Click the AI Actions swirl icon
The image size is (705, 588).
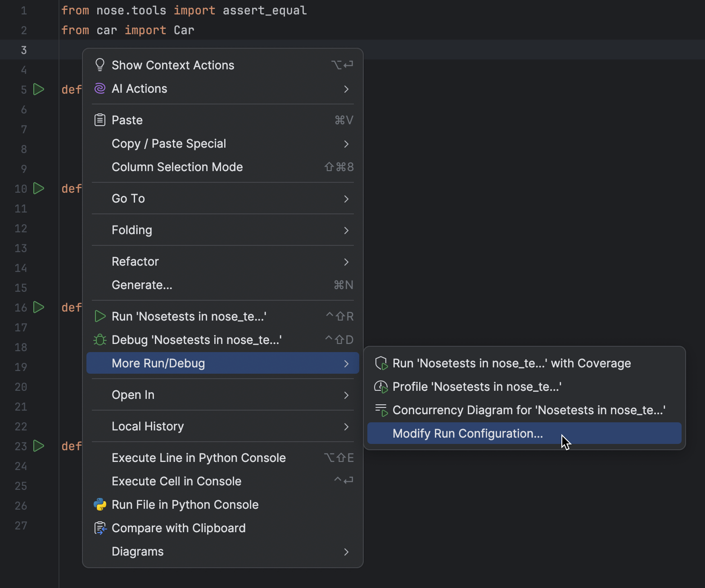tap(99, 88)
